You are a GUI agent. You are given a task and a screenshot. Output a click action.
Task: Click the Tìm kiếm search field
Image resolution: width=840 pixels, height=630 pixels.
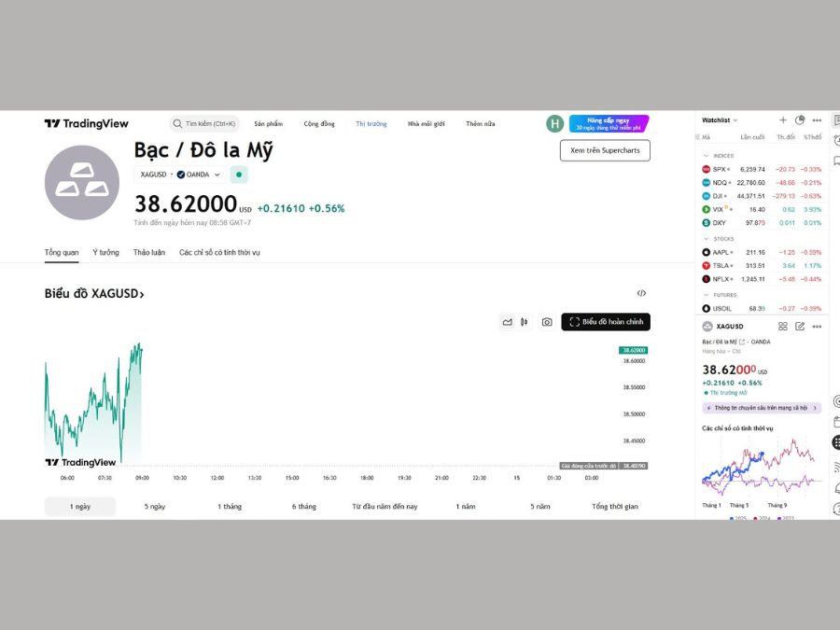pos(204,124)
